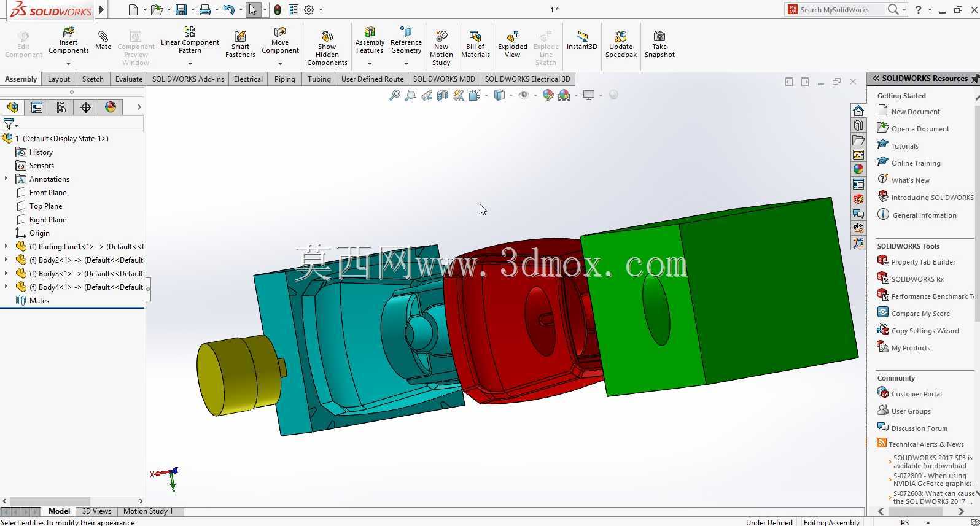The width and height of the screenshot is (980, 526).
Task: Open Assembly Features tool
Action: pyautogui.click(x=370, y=41)
